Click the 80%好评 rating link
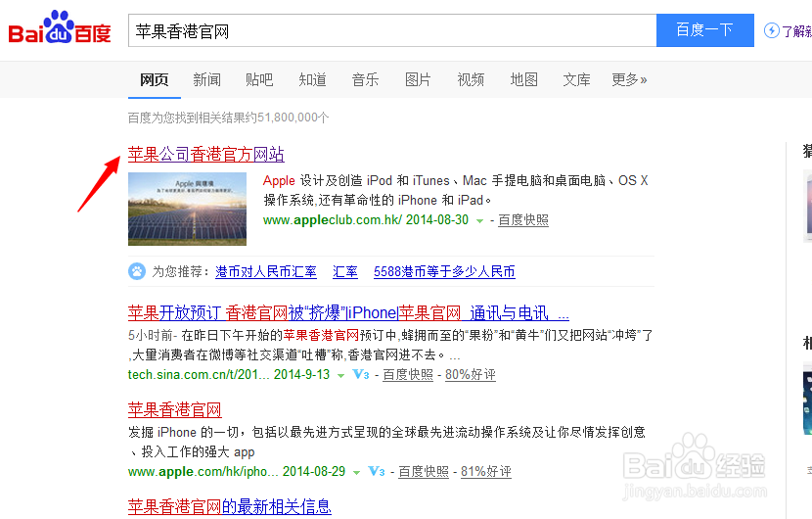This screenshot has width=812, height=519. point(471,374)
